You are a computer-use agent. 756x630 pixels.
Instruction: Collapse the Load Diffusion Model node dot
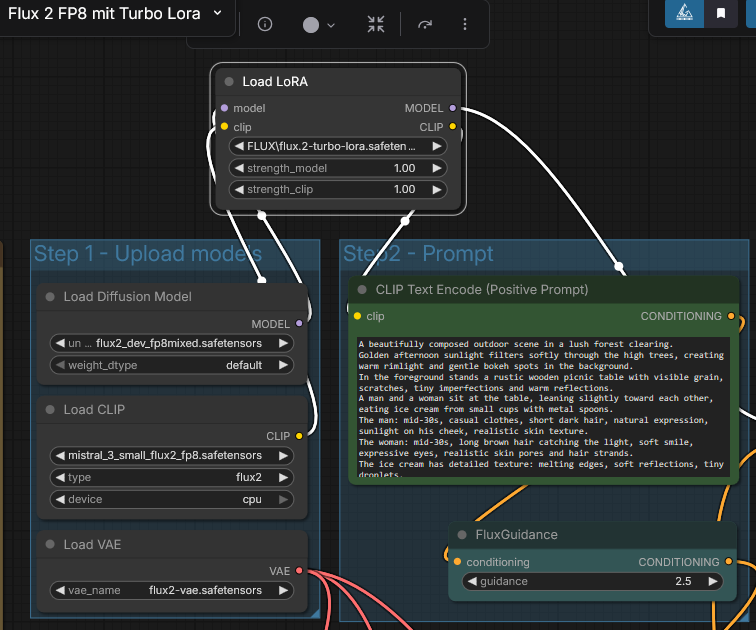[x=50, y=296]
